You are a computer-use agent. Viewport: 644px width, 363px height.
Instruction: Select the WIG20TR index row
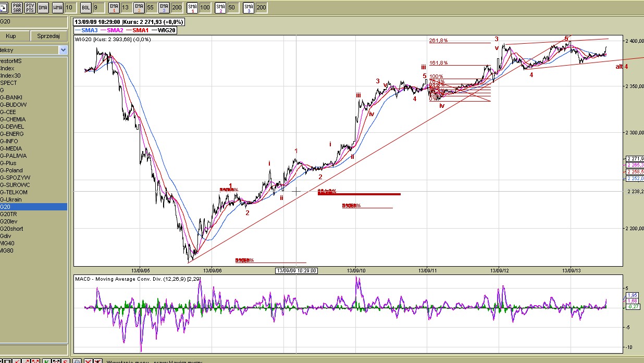click(33, 214)
